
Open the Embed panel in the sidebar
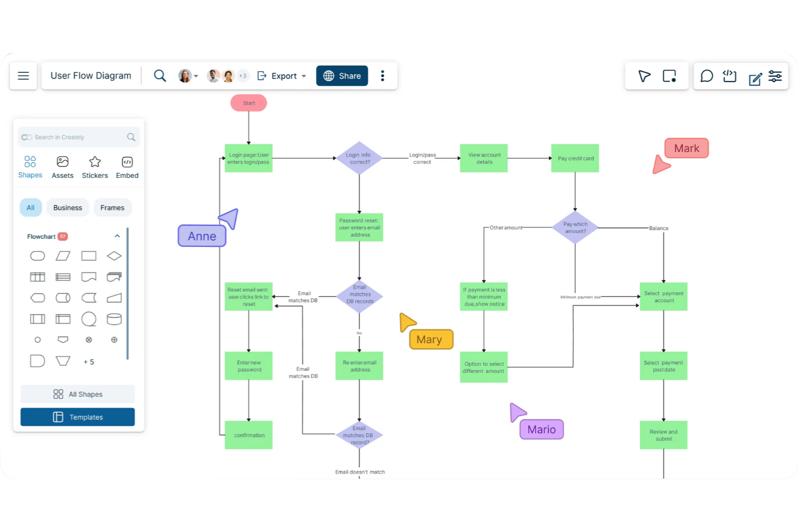coord(127,167)
